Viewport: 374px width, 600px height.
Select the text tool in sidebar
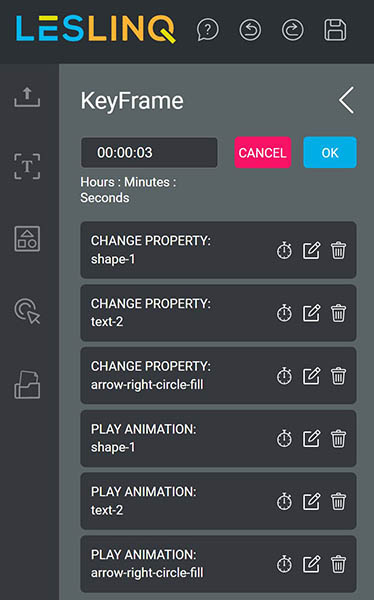(27, 166)
